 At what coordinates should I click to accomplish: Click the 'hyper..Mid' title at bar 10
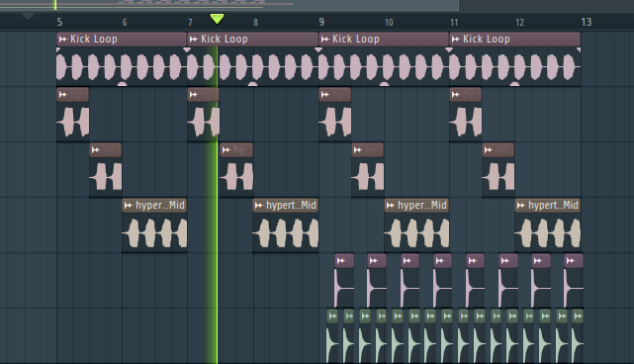(x=422, y=206)
